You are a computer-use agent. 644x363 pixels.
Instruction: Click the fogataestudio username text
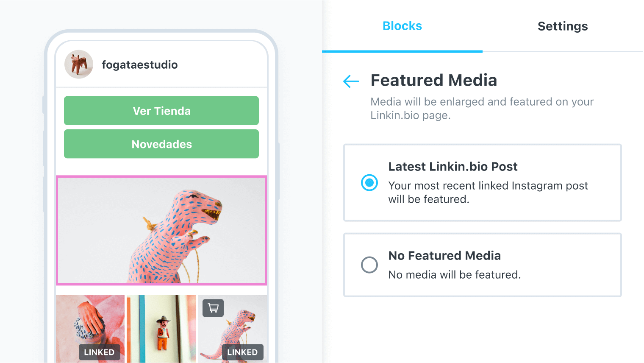140,65
